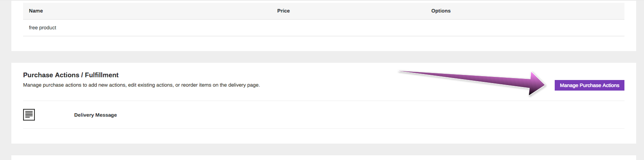
Task: Click the white panel strip at page bottom
Action: tap(324, 158)
